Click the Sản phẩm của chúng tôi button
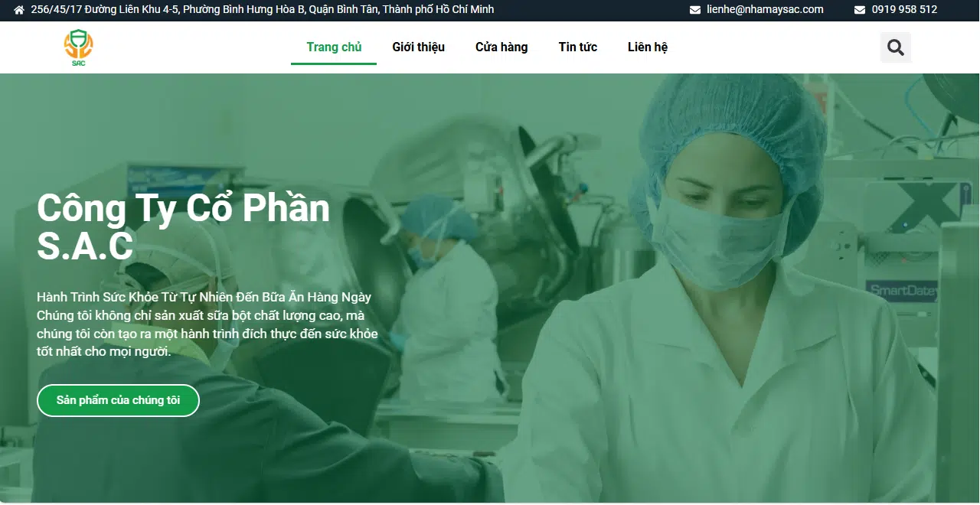Screen dimensions: 980x505 coord(119,400)
